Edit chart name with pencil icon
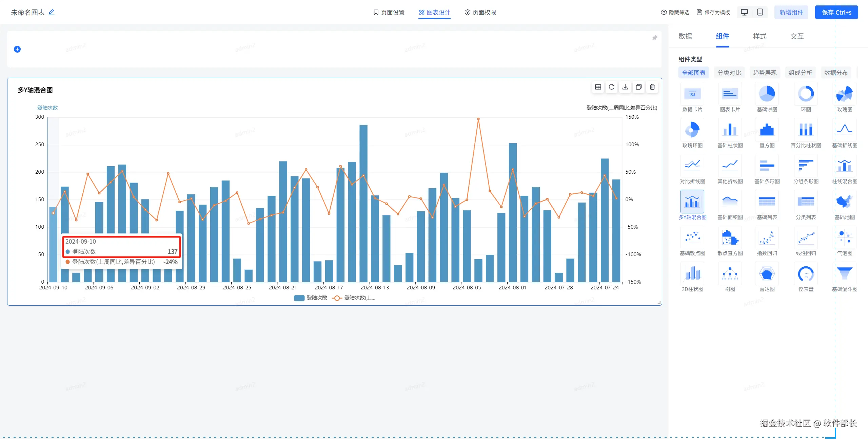The image size is (868, 439). tap(52, 12)
